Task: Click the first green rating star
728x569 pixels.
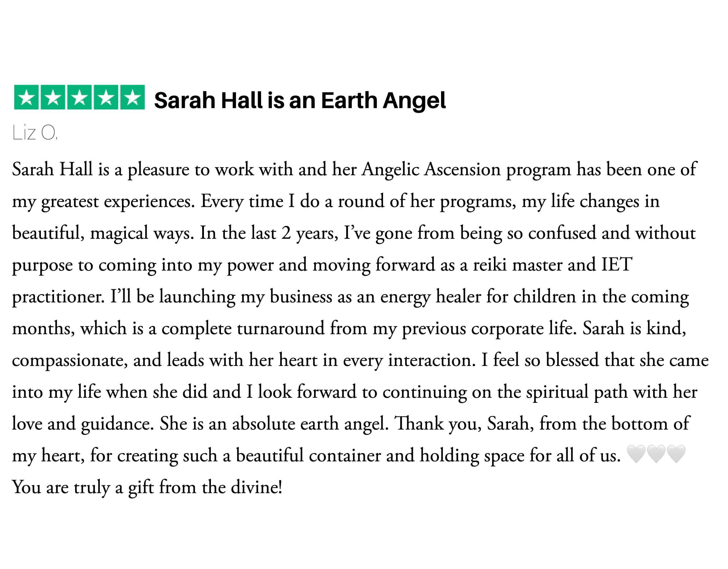Action: coord(26,97)
